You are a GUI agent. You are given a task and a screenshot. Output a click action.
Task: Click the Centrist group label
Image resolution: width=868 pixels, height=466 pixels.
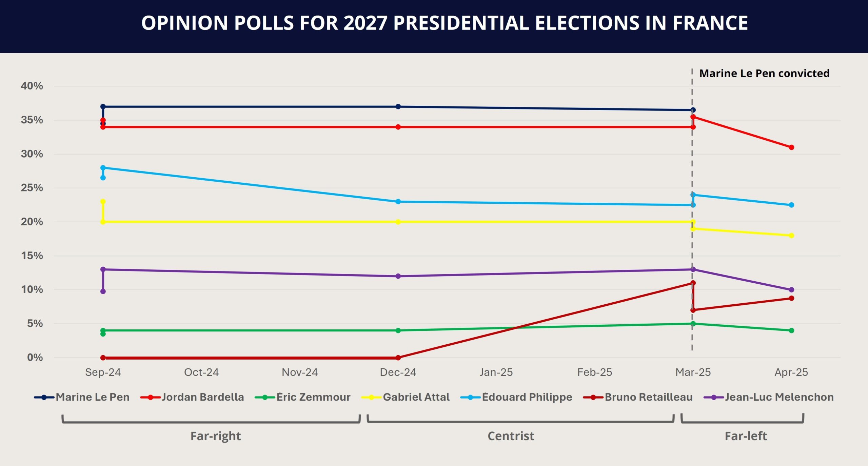tap(511, 436)
